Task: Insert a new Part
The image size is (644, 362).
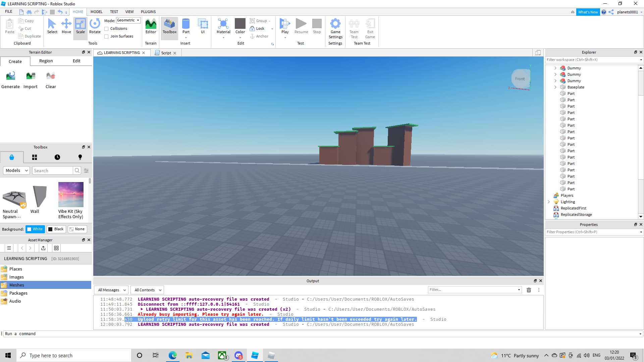Action: 186,26
